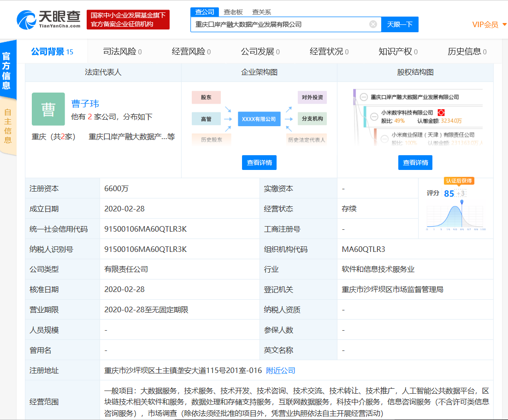Click the 天眼查 logo icon
Image resolution: width=508 pixels, height=420 pixels.
click(28, 19)
